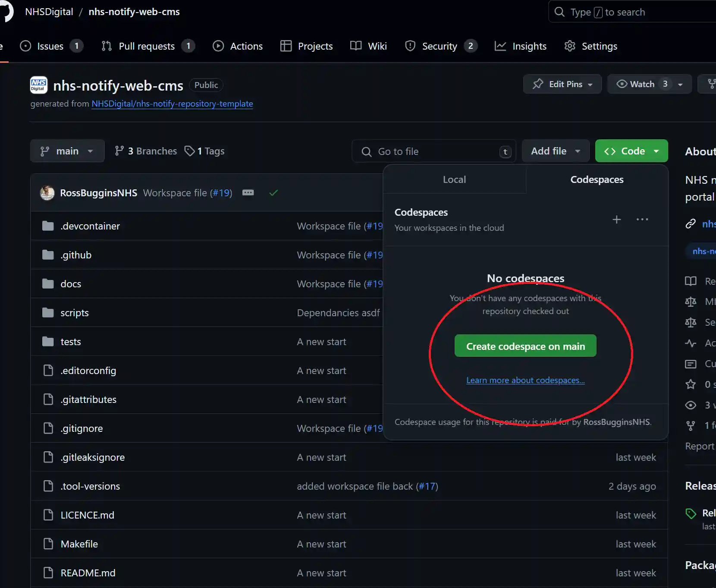Open the Edit Pins dropdown
The image size is (716, 588).
click(562, 84)
